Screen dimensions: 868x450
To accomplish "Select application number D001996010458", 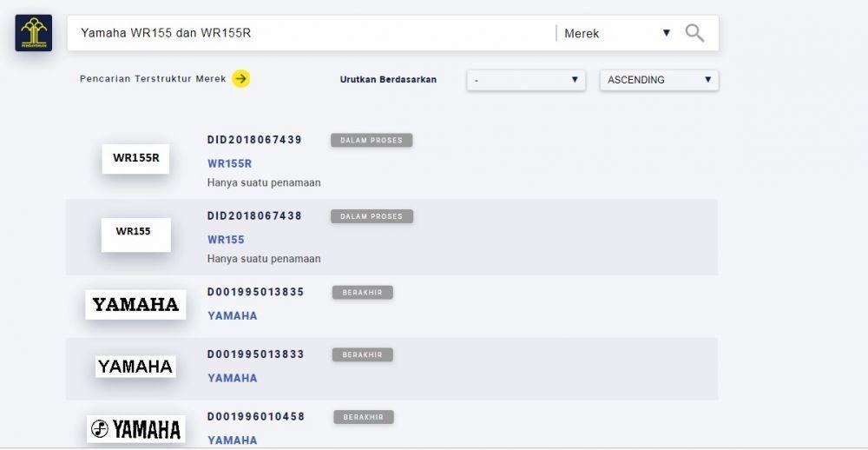I will coord(256,416).
